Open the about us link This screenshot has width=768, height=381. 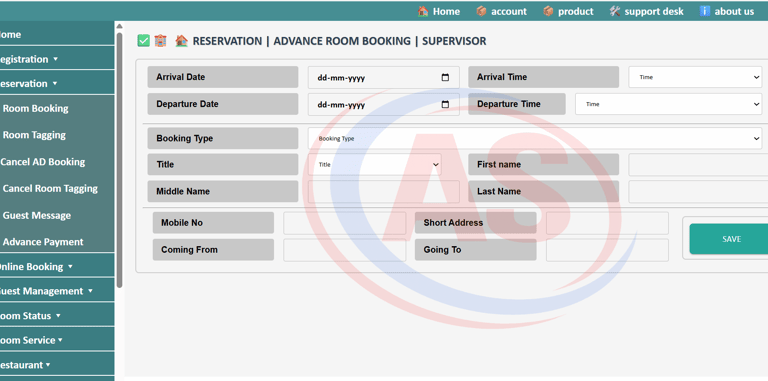coord(734,11)
